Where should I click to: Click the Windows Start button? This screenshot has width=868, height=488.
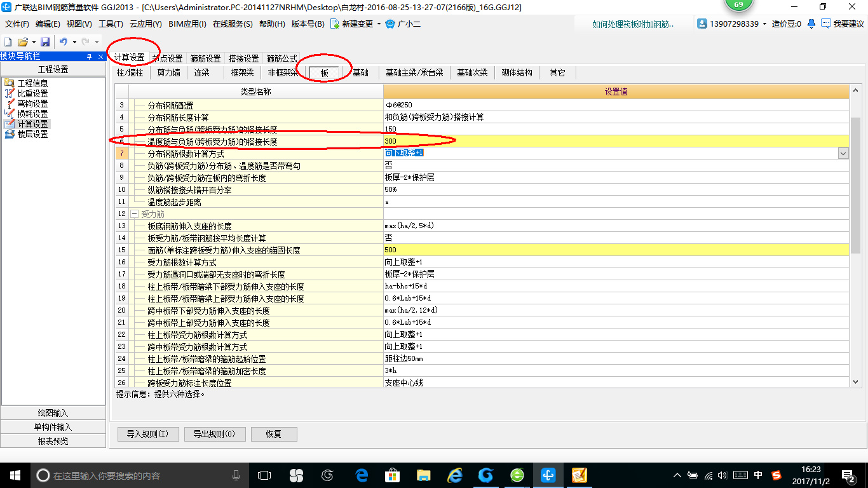(x=15, y=475)
